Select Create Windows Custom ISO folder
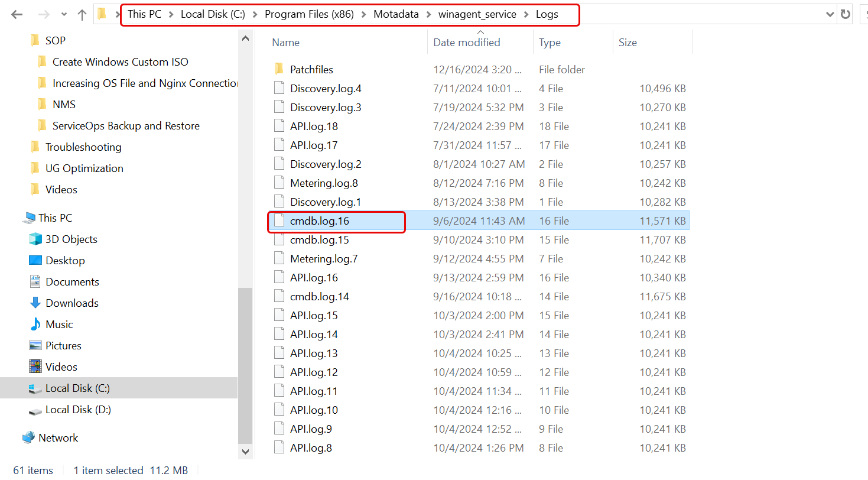The image size is (868, 480). (121, 62)
